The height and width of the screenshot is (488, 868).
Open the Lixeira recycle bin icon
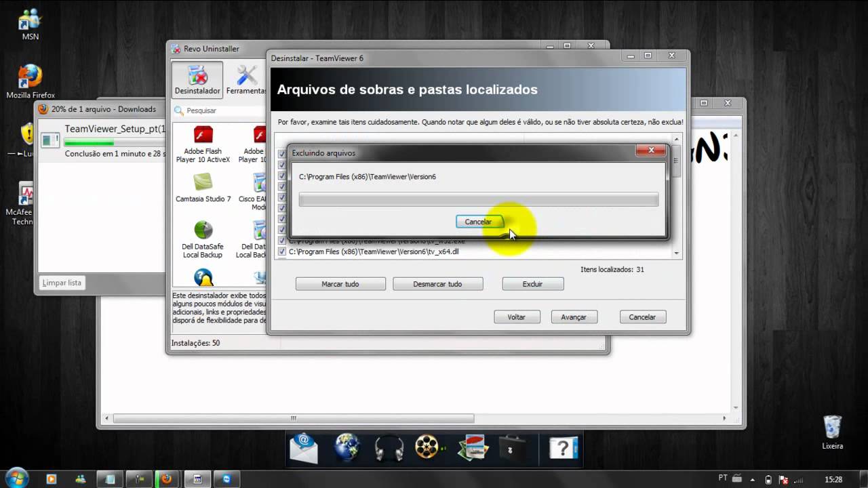[x=832, y=432]
